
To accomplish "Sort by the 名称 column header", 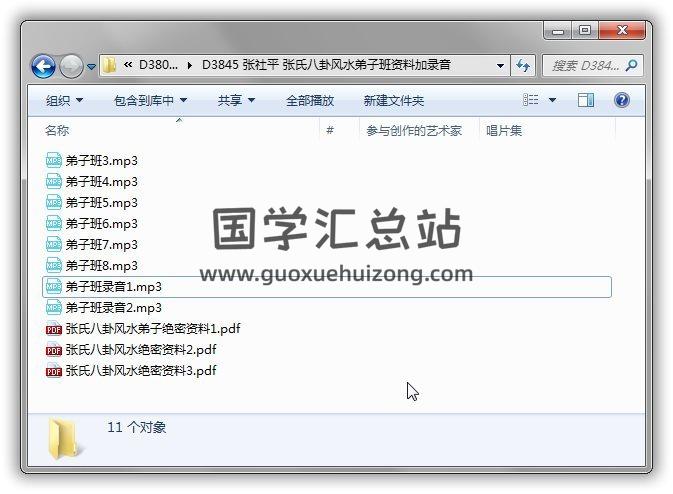I will pyautogui.click(x=57, y=130).
